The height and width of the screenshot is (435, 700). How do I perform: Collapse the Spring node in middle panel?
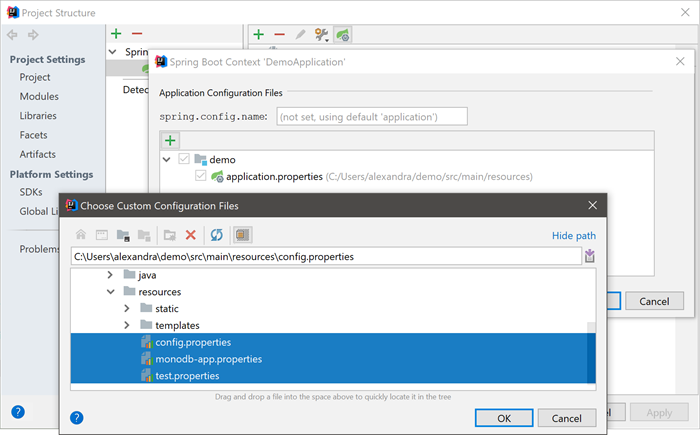(112, 52)
